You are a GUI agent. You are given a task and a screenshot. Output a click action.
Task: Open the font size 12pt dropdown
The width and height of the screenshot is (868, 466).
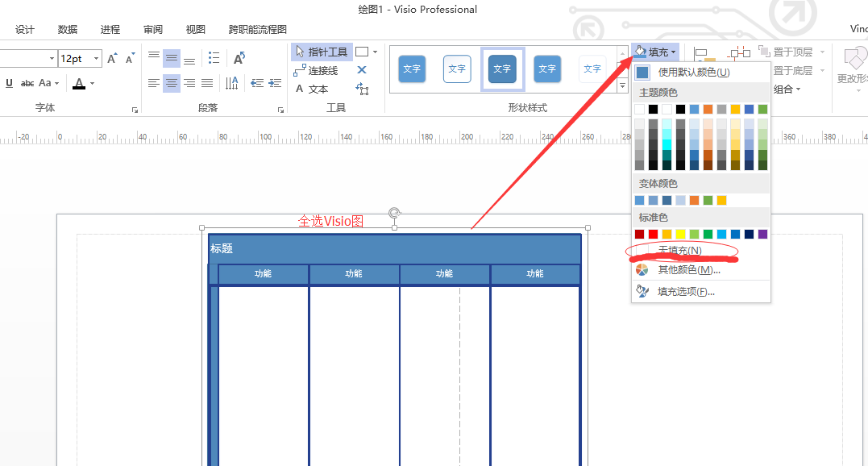tap(97, 58)
